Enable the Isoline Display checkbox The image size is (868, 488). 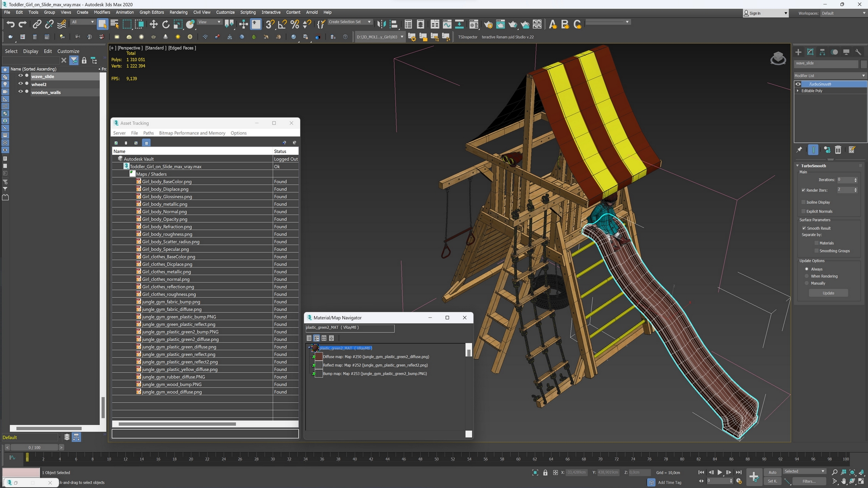coord(803,202)
